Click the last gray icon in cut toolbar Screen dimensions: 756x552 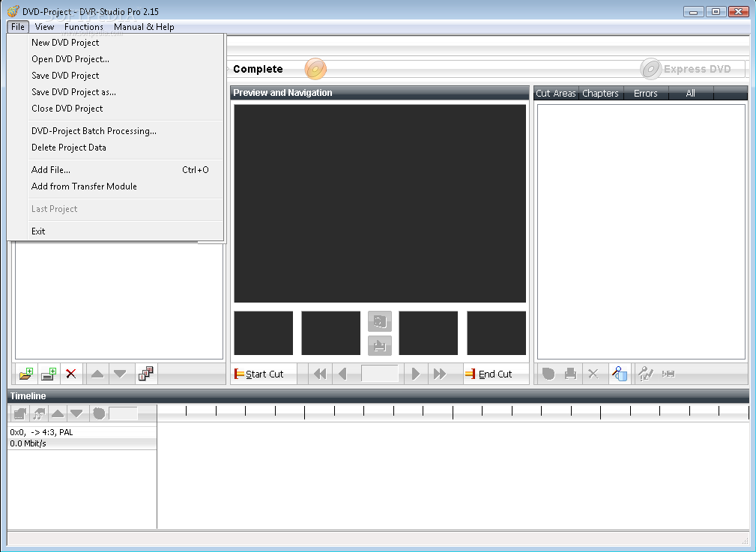click(x=668, y=374)
